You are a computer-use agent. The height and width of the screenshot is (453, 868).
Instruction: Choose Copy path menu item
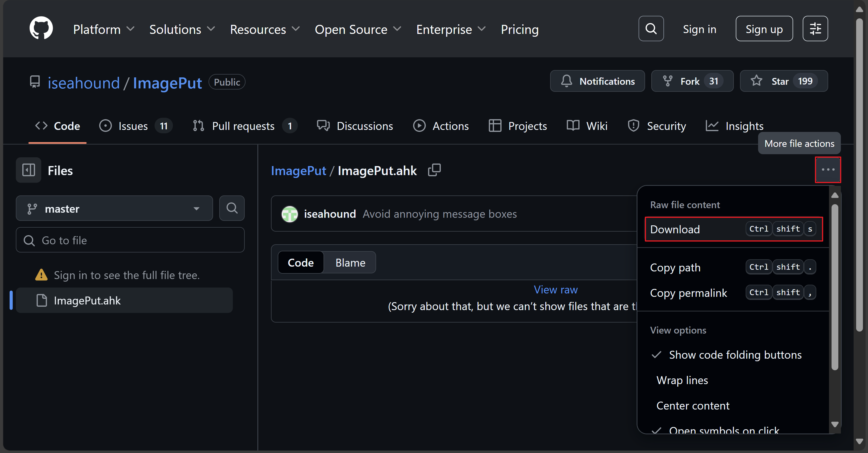(x=734, y=267)
